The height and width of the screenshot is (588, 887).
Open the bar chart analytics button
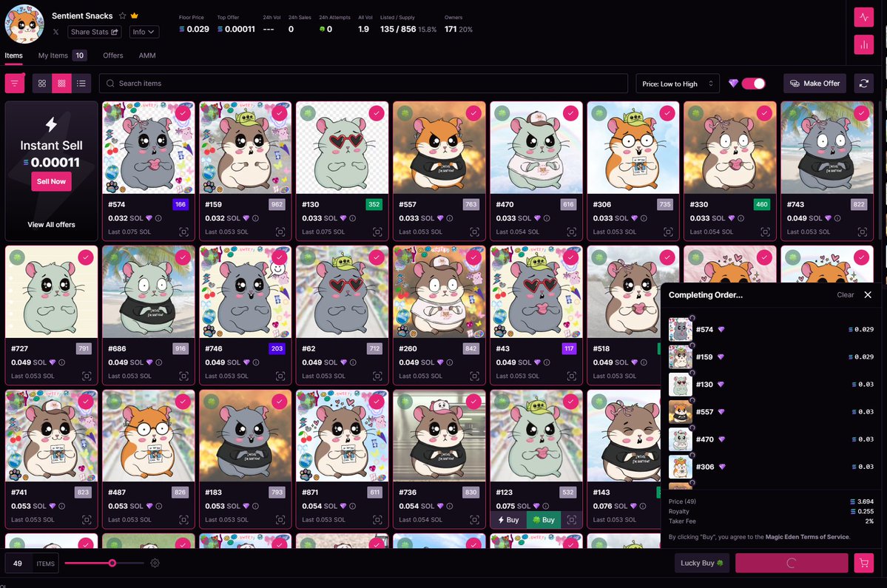[864, 44]
